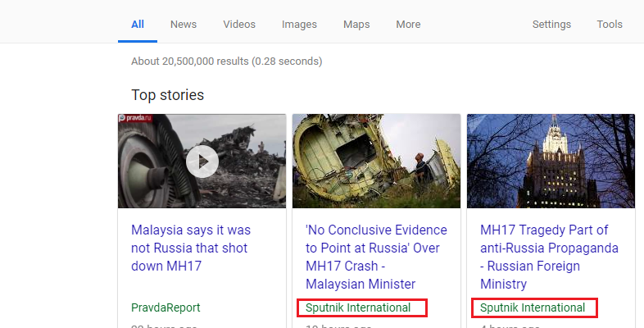644x328 pixels.
Task: Click Sputnik International under Malaysian Minister story
Action: (358, 307)
